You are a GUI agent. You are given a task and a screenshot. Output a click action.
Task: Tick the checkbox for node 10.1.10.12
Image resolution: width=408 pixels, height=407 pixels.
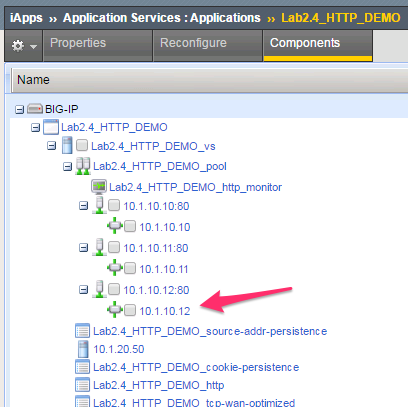(x=130, y=310)
